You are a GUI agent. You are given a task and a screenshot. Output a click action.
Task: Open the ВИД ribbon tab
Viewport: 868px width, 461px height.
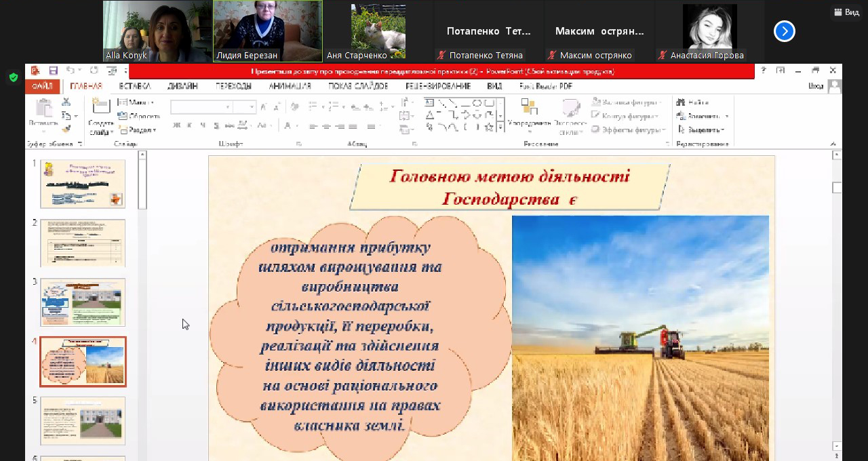click(x=494, y=86)
